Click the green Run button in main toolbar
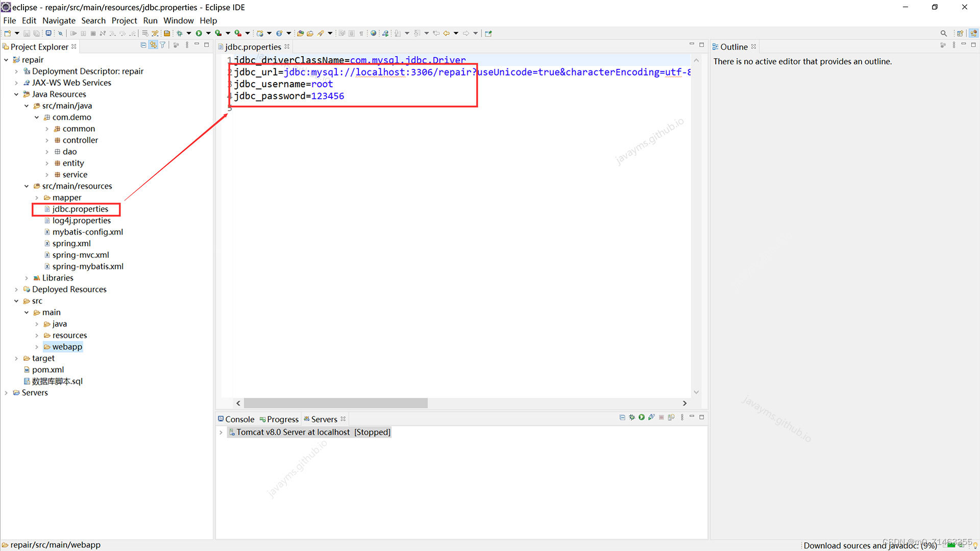Image resolution: width=980 pixels, height=551 pixels. [199, 33]
